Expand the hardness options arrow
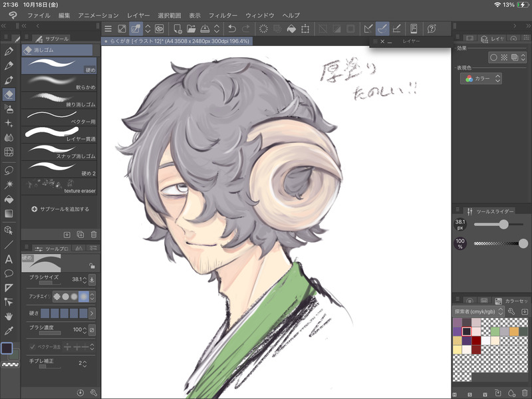The height and width of the screenshot is (399, 532). (x=92, y=313)
